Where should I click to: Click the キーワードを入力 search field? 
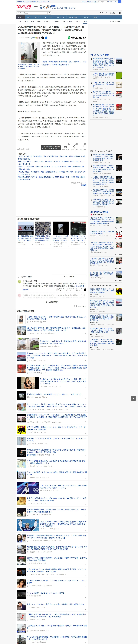(32, 13)
